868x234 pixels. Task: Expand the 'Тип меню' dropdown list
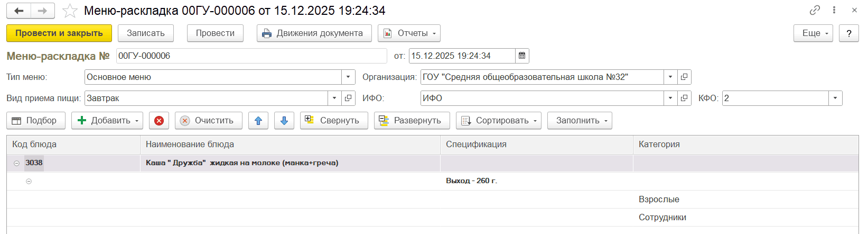pos(348,77)
